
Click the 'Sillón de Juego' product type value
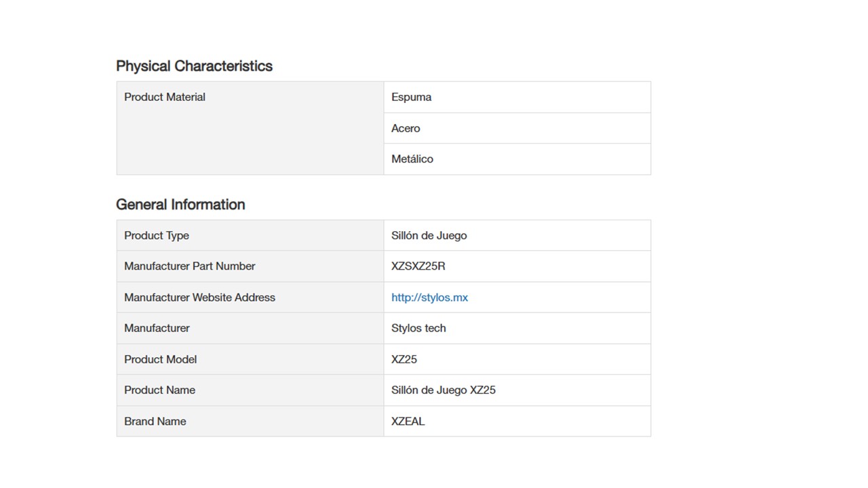[429, 235]
